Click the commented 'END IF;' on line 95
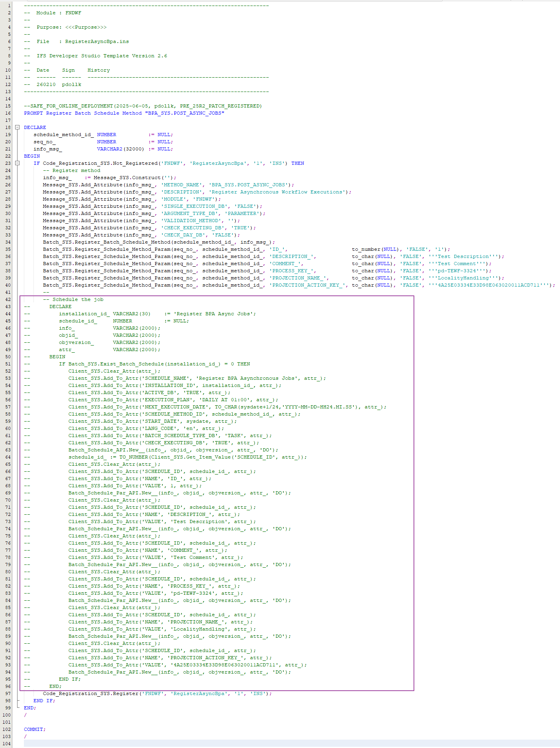560x748 pixels. pyautogui.click(x=70, y=679)
